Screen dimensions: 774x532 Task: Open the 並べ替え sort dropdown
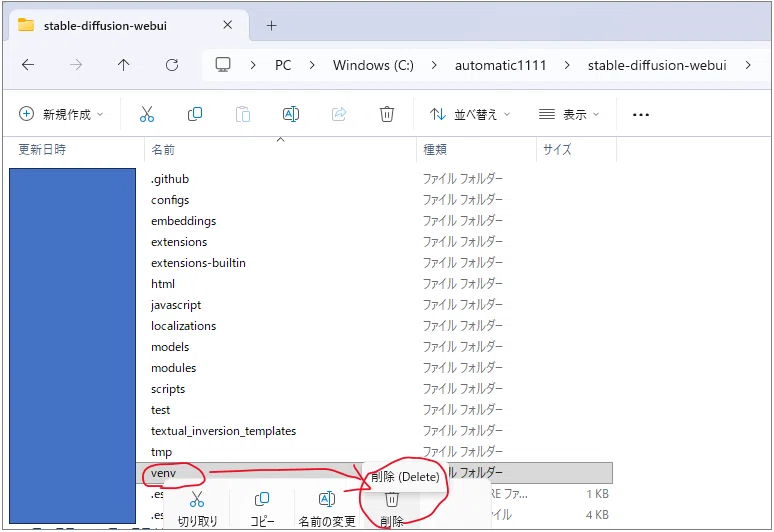click(x=469, y=114)
